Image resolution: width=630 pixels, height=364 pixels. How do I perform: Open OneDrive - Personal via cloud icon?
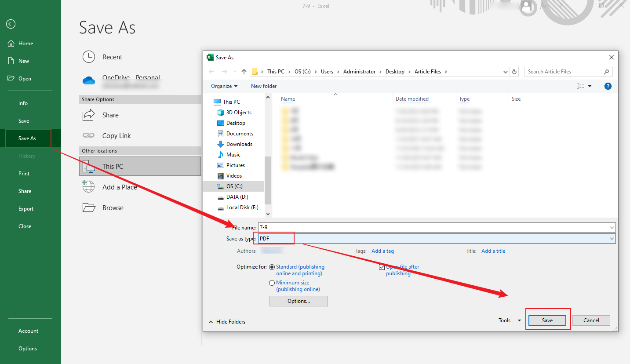point(89,81)
